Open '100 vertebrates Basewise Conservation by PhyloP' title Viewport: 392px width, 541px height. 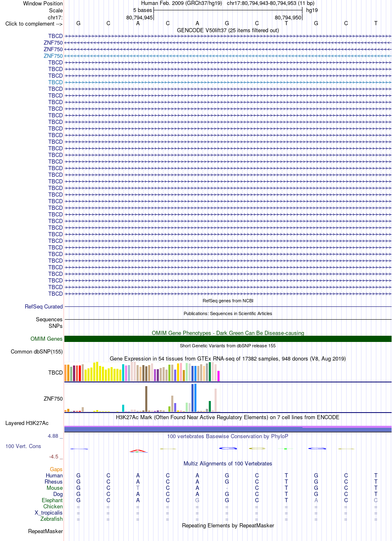point(228,436)
